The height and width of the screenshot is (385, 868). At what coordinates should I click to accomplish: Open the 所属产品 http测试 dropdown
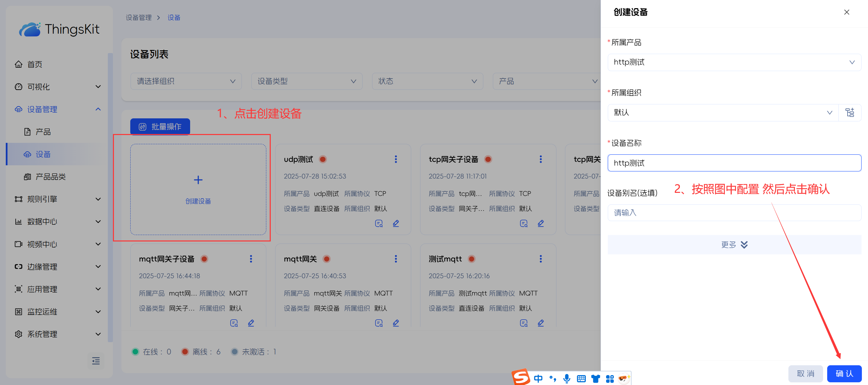pyautogui.click(x=734, y=62)
